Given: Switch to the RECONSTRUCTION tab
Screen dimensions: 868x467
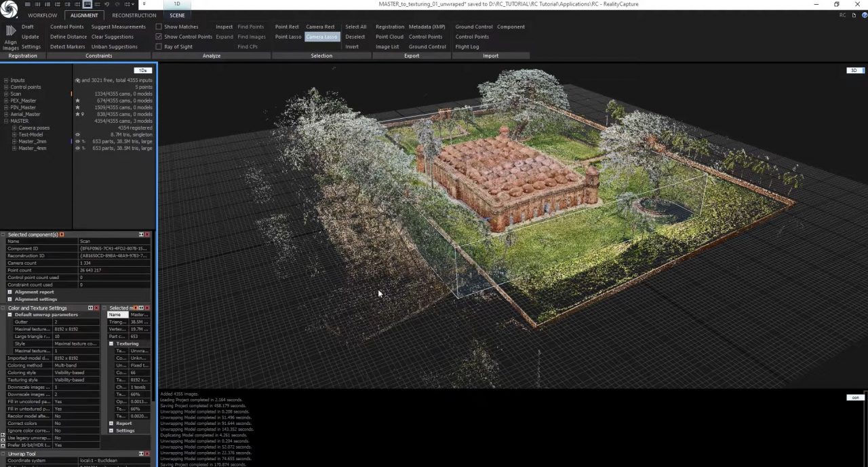Looking at the screenshot, I should [x=134, y=15].
